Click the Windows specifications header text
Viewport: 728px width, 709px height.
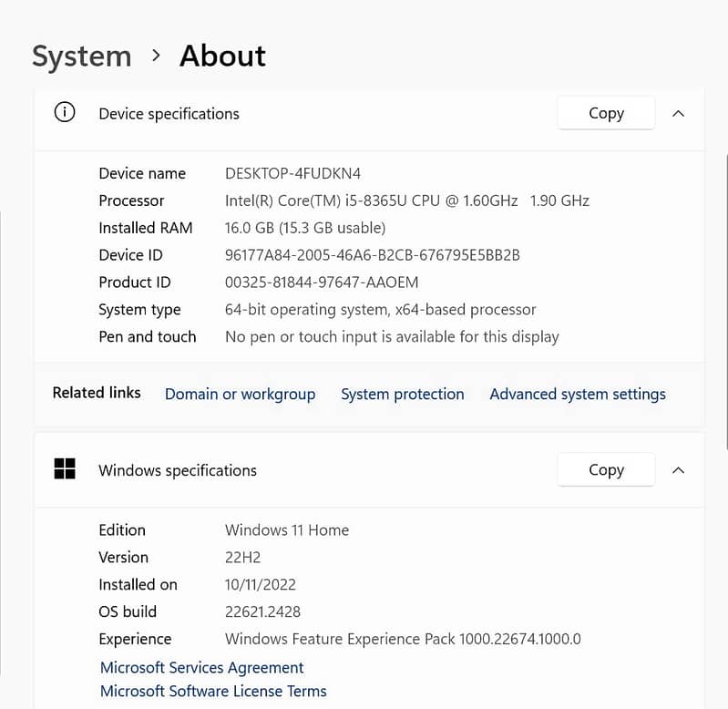point(178,470)
